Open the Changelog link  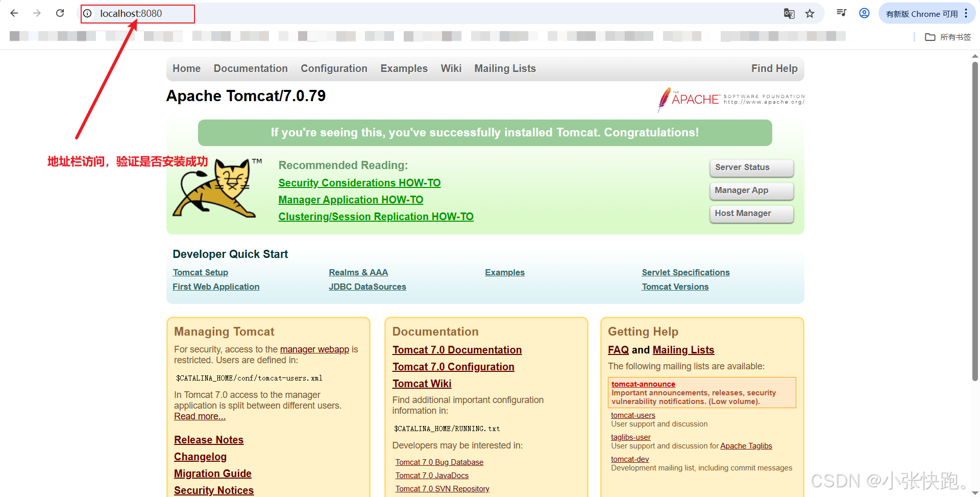(200, 457)
